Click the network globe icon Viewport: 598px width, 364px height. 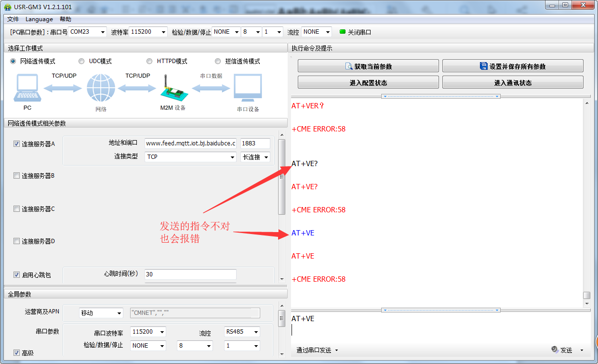click(101, 88)
